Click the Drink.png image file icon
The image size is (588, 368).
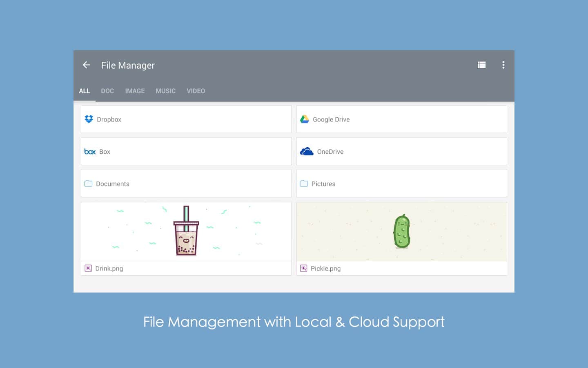[88, 268]
